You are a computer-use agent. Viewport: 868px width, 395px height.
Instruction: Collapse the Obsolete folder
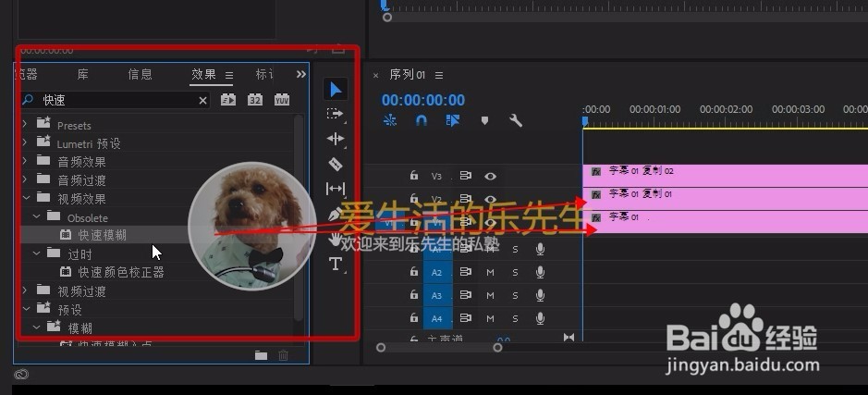point(37,217)
